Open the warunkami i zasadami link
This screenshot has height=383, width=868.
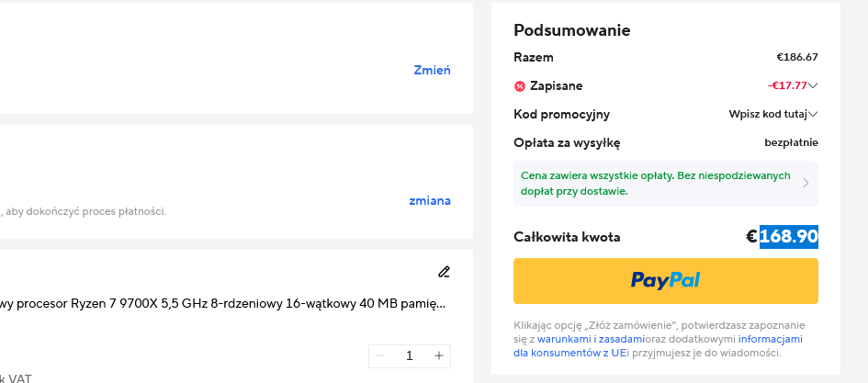click(591, 339)
